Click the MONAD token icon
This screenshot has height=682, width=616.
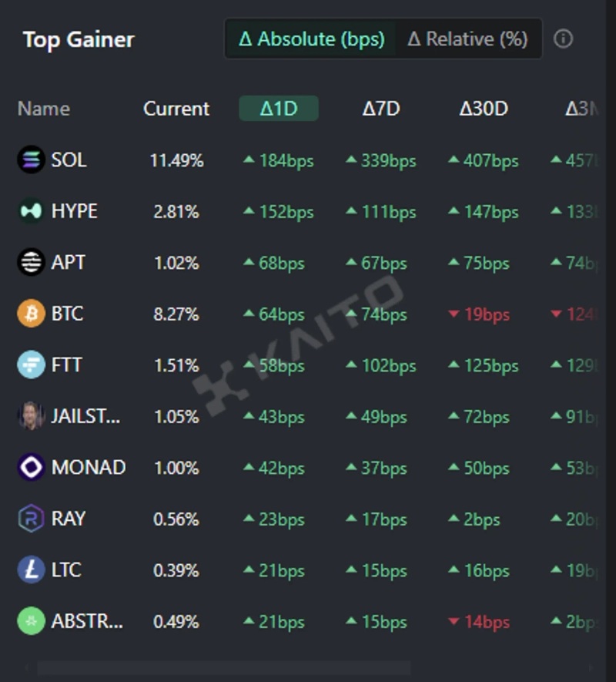point(31,468)
